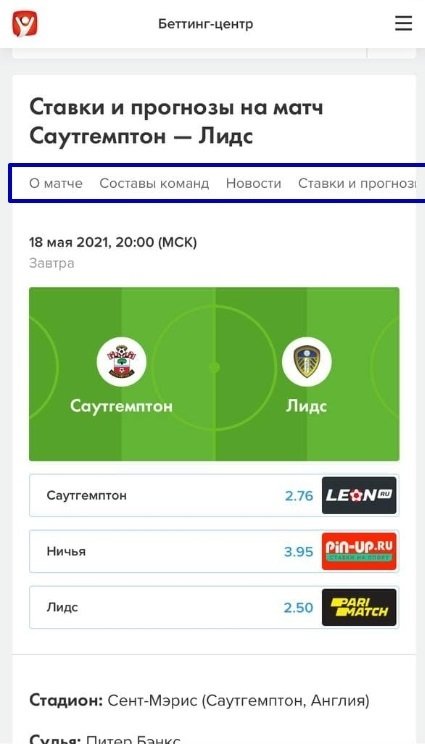Select the Leeds club crest

[x=306, y=362]
